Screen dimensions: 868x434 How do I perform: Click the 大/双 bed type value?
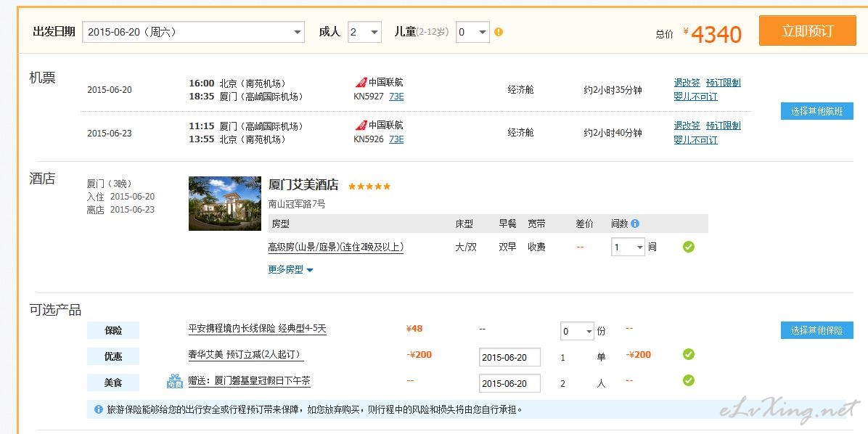point(466,247)
